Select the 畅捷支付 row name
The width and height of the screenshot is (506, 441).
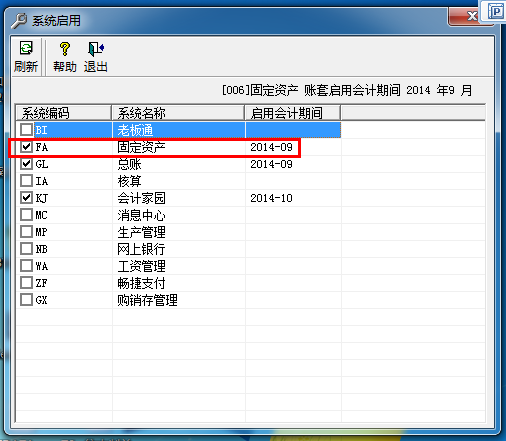click(141, 283)
